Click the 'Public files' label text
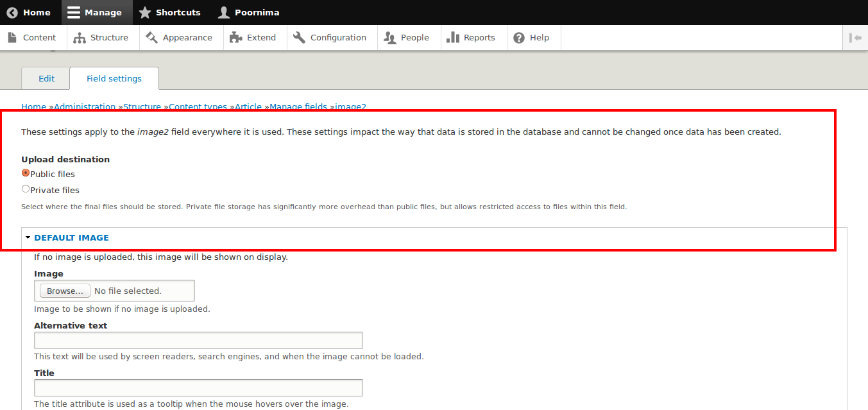Screen dimensions: 868x410 [x=53, y=174]
